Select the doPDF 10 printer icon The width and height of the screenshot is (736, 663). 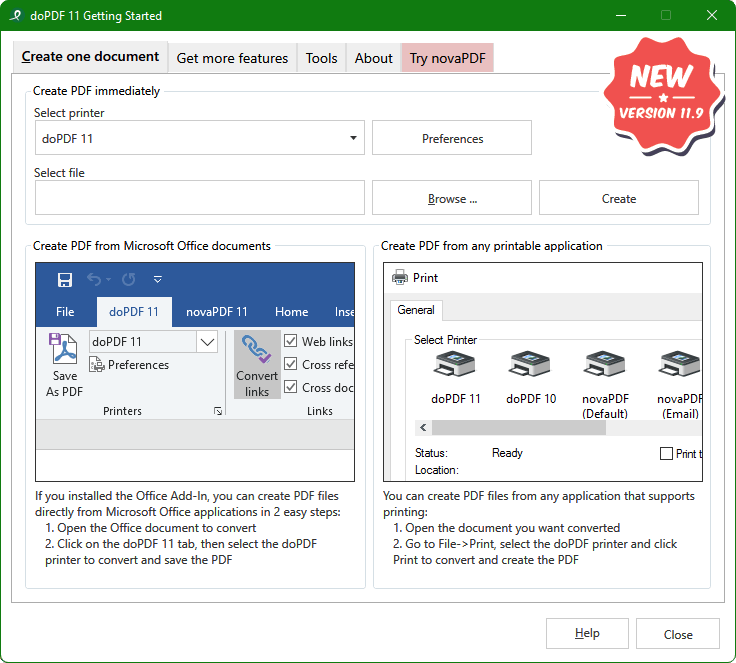point(531,367)
